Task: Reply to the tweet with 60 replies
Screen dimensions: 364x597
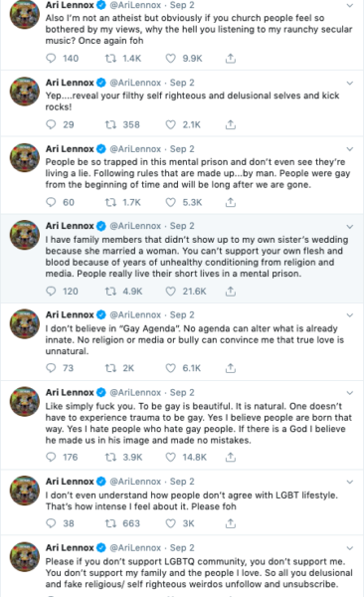Action: click(x=51, y=202)
